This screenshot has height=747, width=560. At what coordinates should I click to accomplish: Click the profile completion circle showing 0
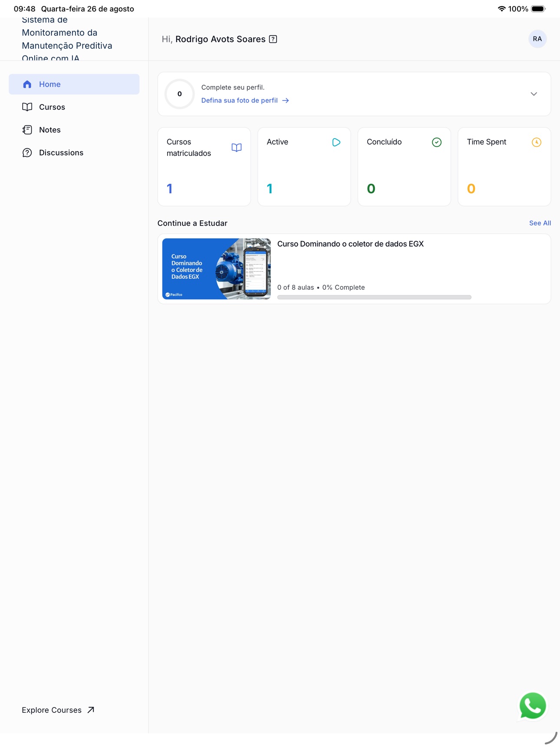tap(179, 94)
